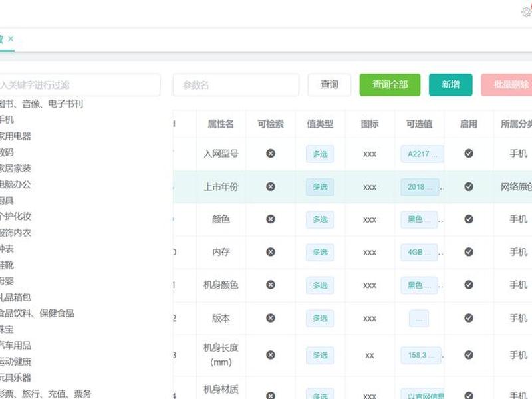Click the 启用 check icon for 上市年份

(469, 187)
